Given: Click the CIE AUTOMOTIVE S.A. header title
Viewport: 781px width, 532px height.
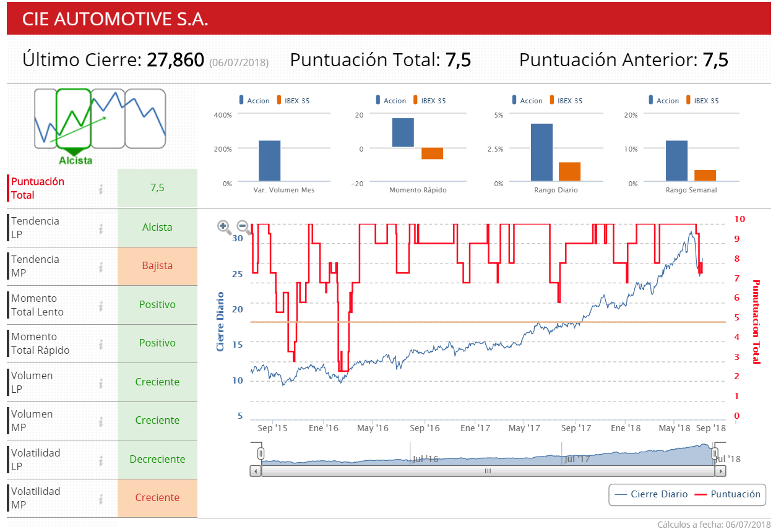Looking at the screenshot, I should pos(115,19).
